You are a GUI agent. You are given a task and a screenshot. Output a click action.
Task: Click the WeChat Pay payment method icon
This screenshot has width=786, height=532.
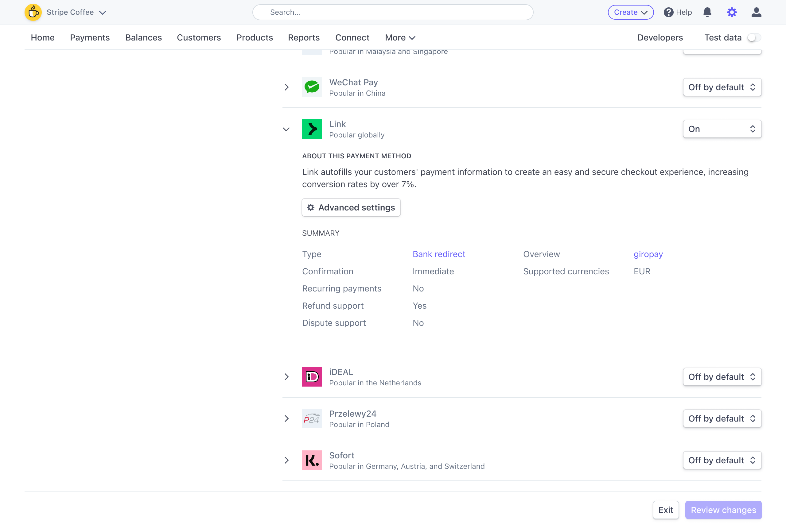312,87
